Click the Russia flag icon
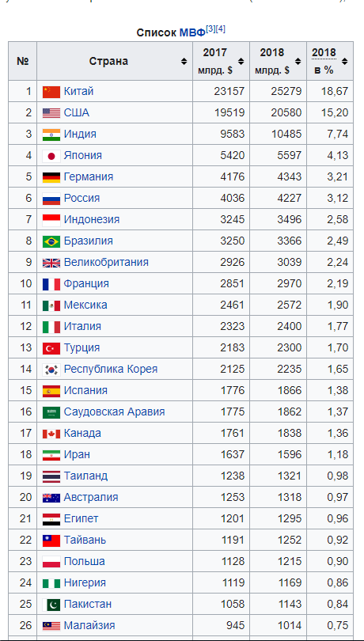 51,199
